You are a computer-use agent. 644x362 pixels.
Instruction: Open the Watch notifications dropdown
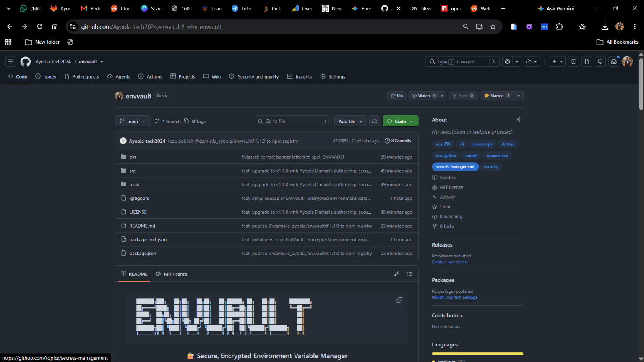427,96
